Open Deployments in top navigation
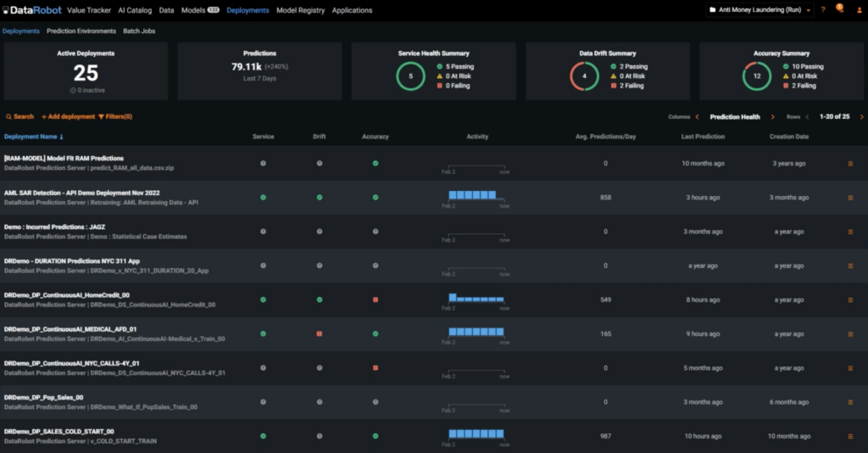The height and width of the screenshot is (453, 868). click(248, 10)
